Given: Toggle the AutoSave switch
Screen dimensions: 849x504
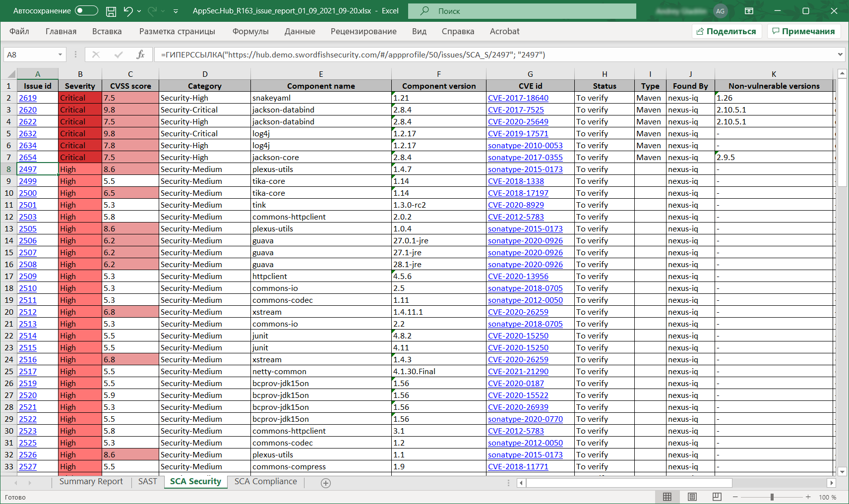Looking at the screenshot, I should [x=86, y=11].
